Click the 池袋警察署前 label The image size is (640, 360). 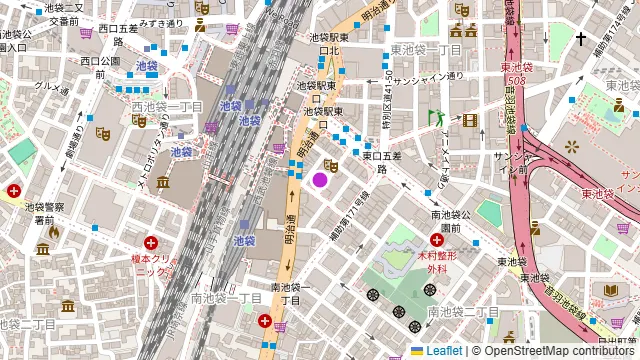click(44, 213)
